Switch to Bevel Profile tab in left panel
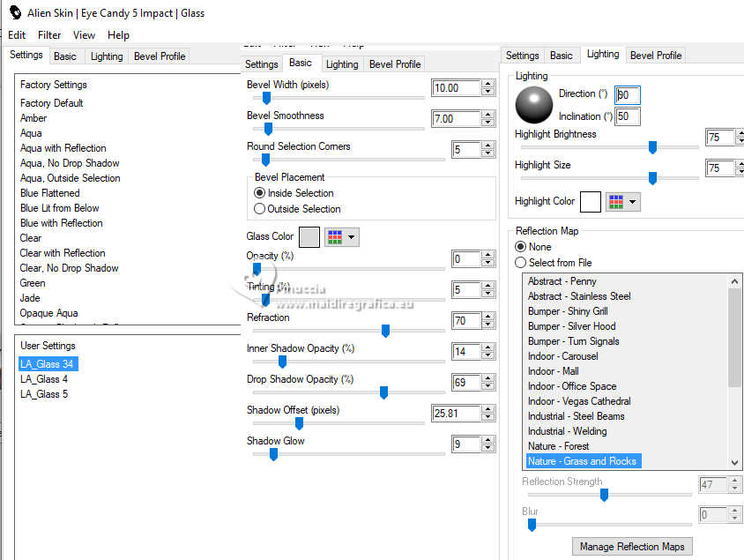744x560 pixels. 160,56
